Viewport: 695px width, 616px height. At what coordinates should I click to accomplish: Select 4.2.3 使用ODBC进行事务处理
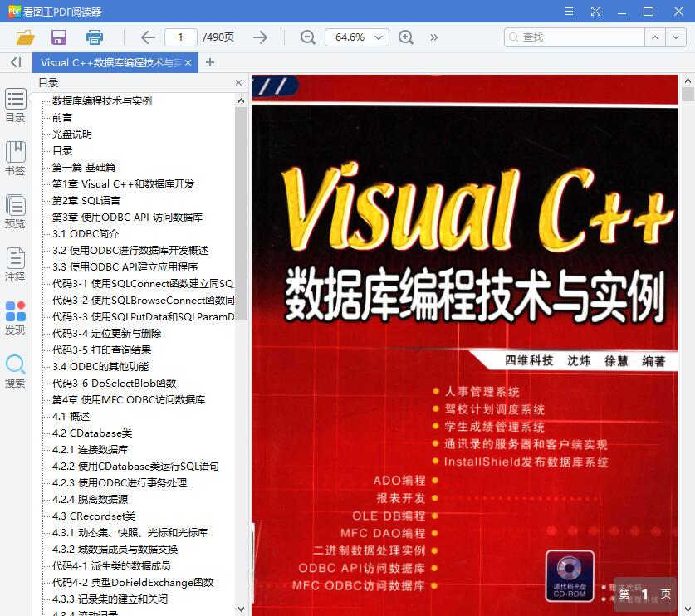(120, 483)
